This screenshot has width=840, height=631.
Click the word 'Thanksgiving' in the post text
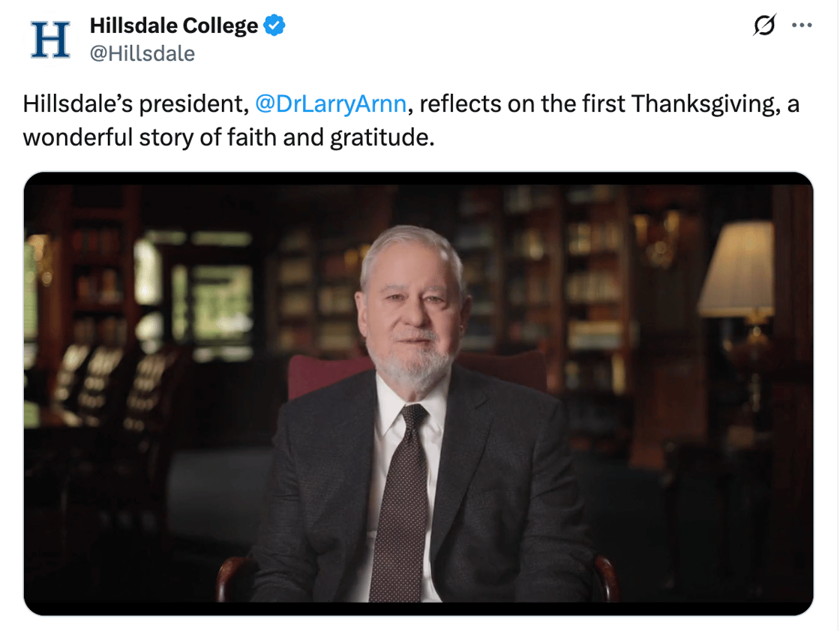tap(701, 104)
